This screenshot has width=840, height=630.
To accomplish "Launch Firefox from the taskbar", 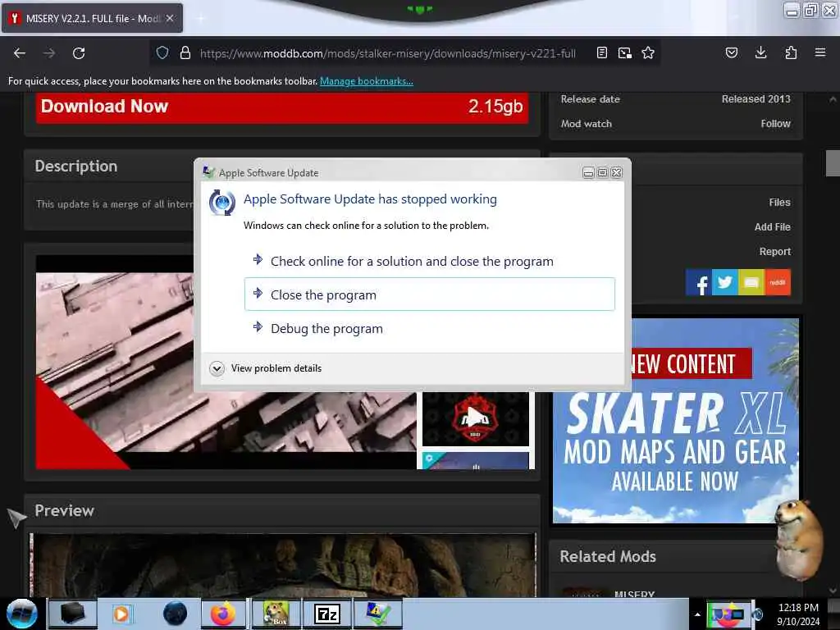I will [x=223, y=614].
